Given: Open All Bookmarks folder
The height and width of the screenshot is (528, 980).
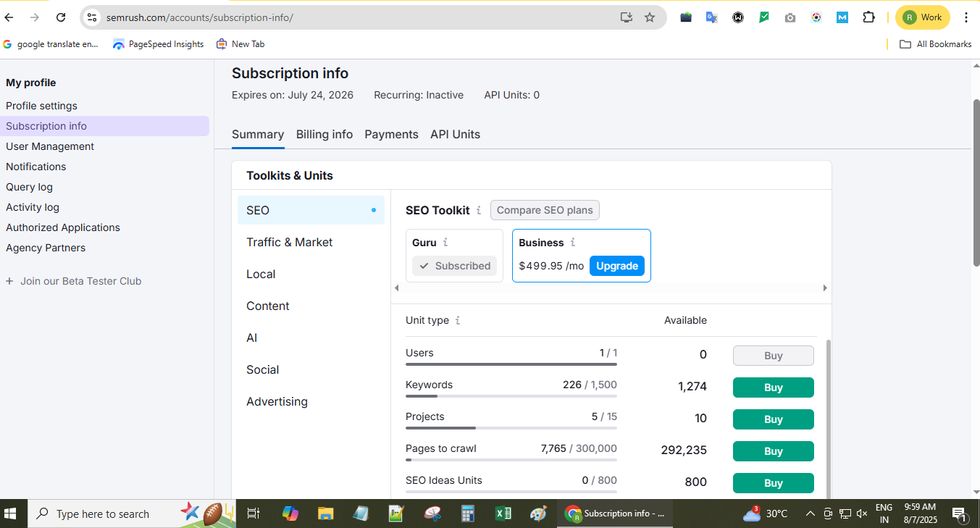Looking at the screenshot, I should pos(935,44).
